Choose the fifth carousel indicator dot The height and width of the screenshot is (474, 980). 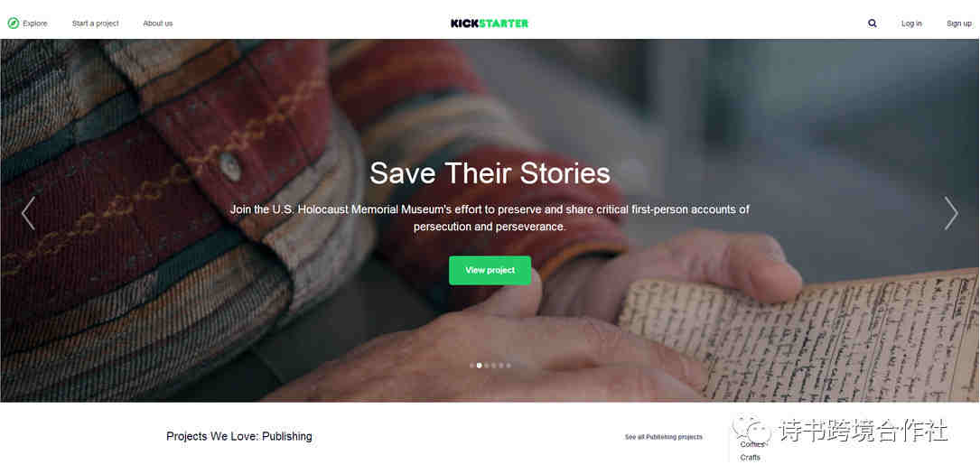[x=501, y=366]
